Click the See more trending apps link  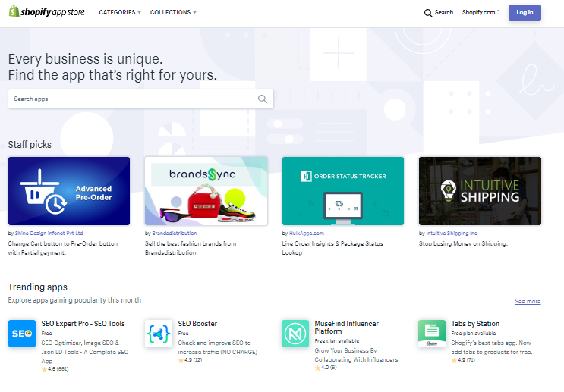(528, 301)
